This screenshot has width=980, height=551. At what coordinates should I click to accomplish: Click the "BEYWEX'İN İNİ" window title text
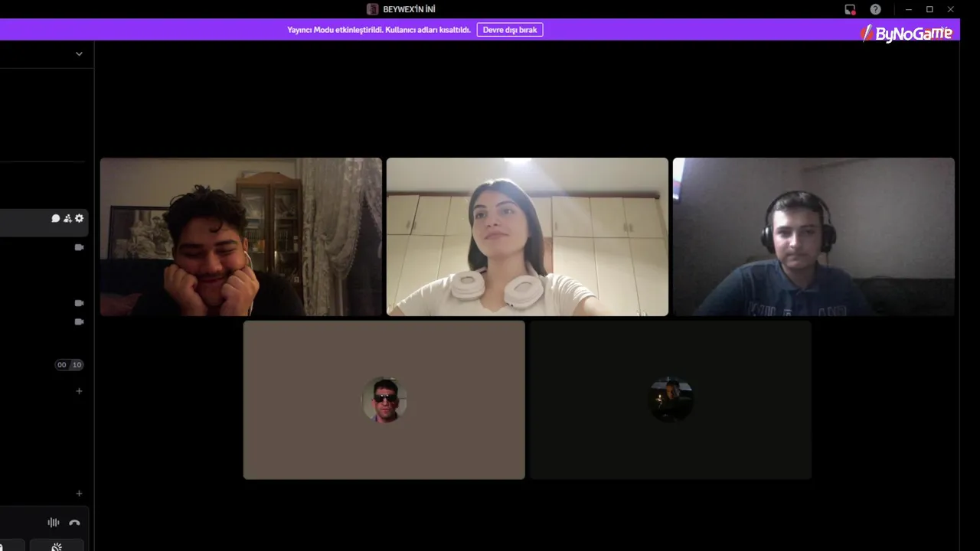point(409,9)
